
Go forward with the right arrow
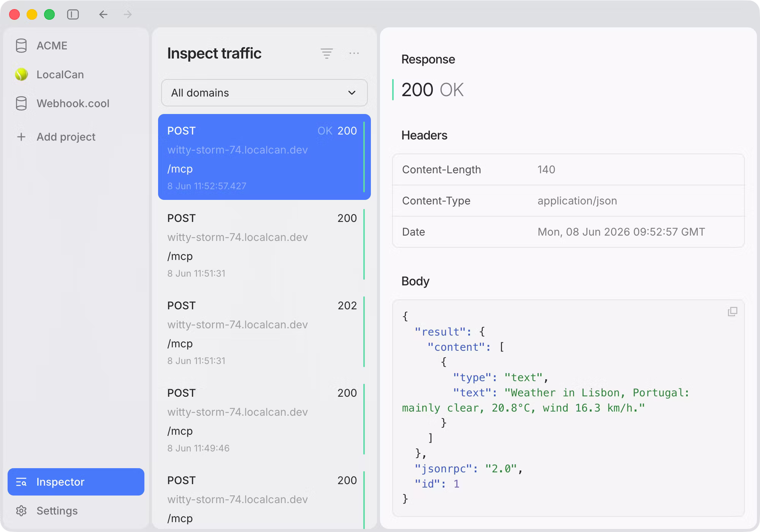point(128,14)
